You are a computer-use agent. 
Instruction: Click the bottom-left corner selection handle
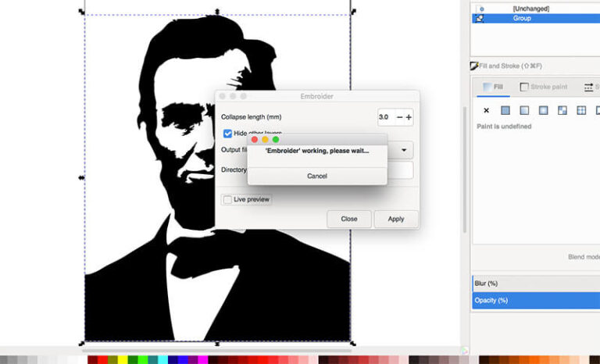pyautogui.click(x=81, y=344)
